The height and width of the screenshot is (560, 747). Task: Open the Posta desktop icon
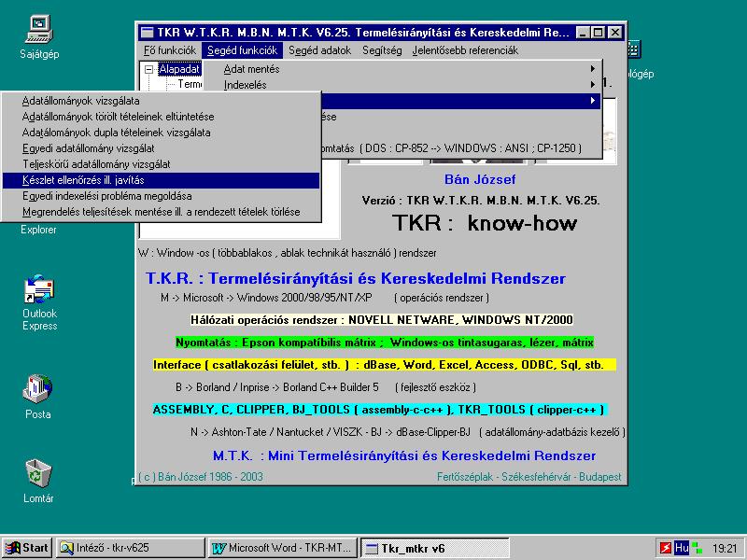tap(38, 397)
